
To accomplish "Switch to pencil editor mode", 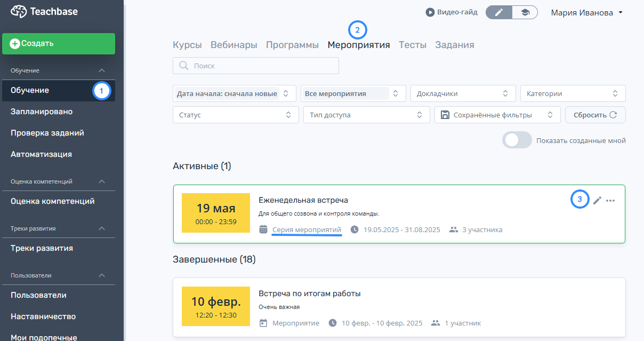I will click(499, 12).
